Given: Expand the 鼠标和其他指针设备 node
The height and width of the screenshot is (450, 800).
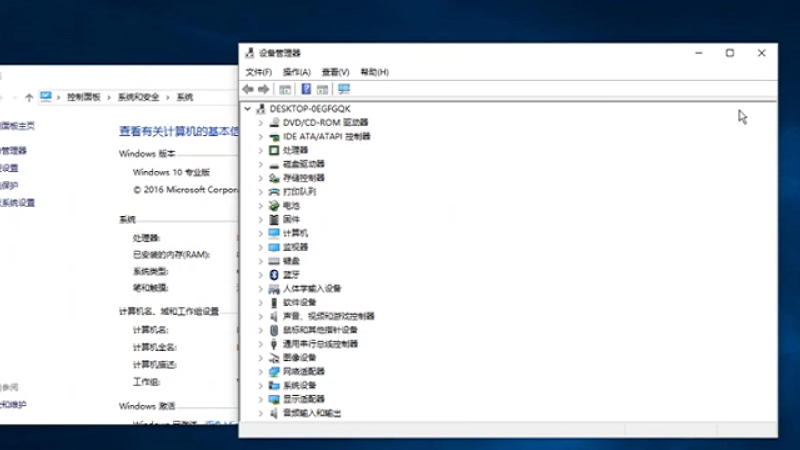Looking at the screenshot, I should pos(260,330).
